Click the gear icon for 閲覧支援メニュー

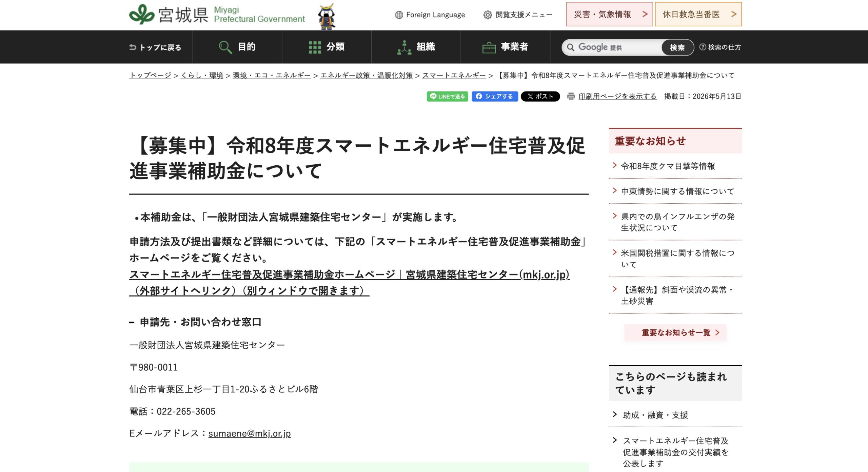(488, 15)
